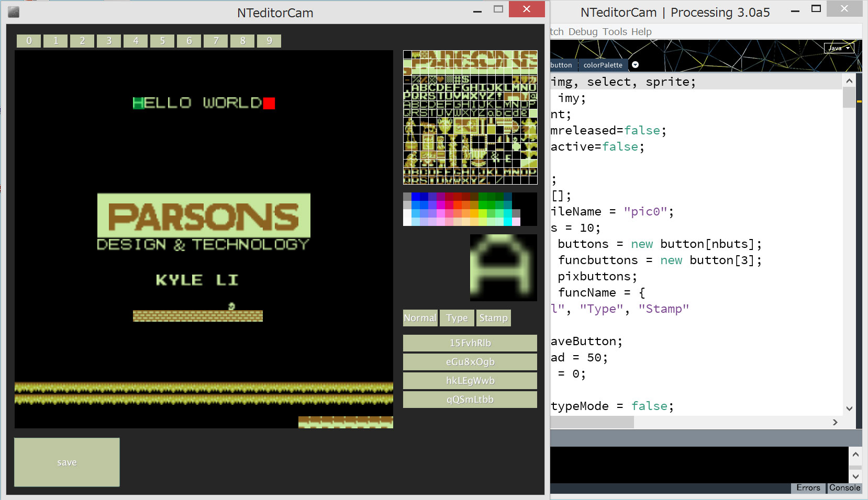Image resolution: width=868 pixels, height=500 pixels.
Task: Select the % percent tile in sprite sheet
Action: [416, 79]
